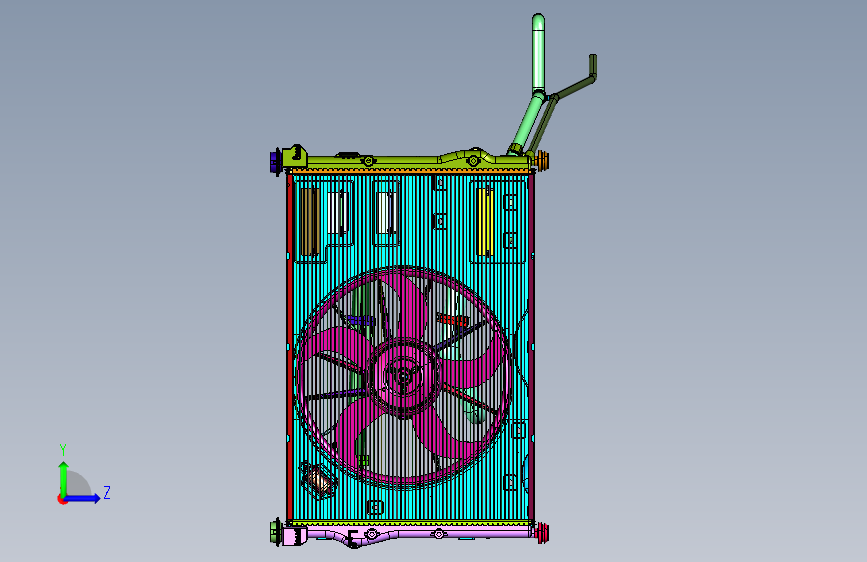Pick the green cap on the lower left tank

click(275, 532)
